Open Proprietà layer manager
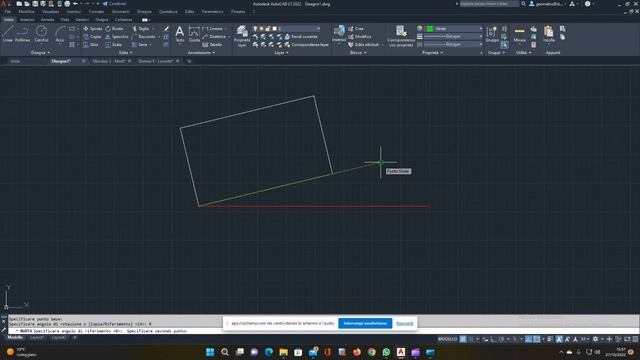Screen dimensions: 640x360 pos(242,36)
